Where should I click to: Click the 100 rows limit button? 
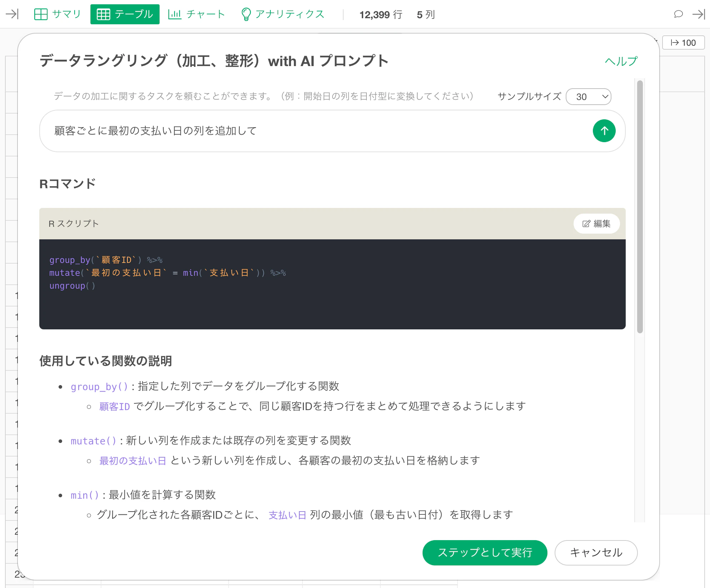(683, 43)
